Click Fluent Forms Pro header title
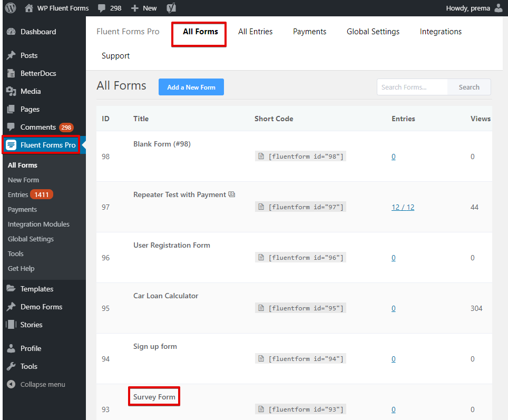Viewport: 508px width, 420px height. pyautogui.click(x=128, y=32)
